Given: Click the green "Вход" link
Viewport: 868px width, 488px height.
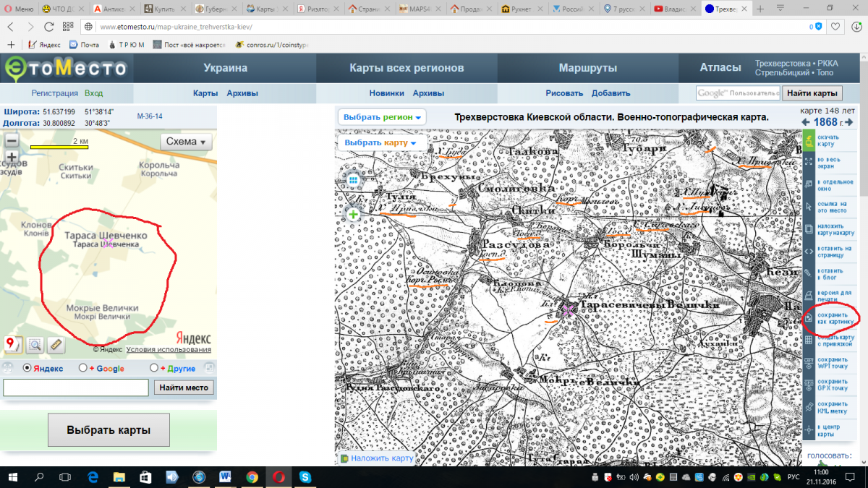Looking at the screenshot, I should click(94, 93).
